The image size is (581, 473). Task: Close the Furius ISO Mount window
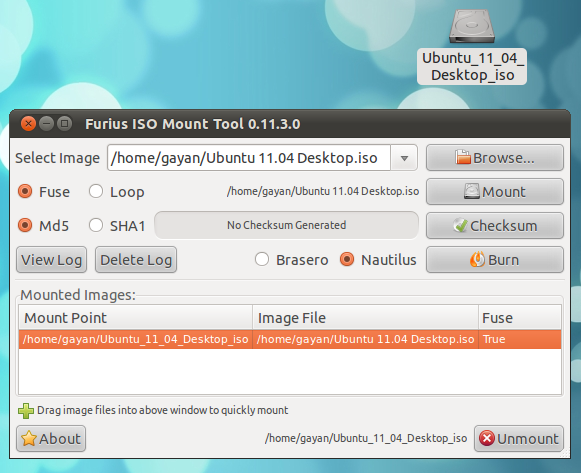pyautogui.click(x=28, y=123)
